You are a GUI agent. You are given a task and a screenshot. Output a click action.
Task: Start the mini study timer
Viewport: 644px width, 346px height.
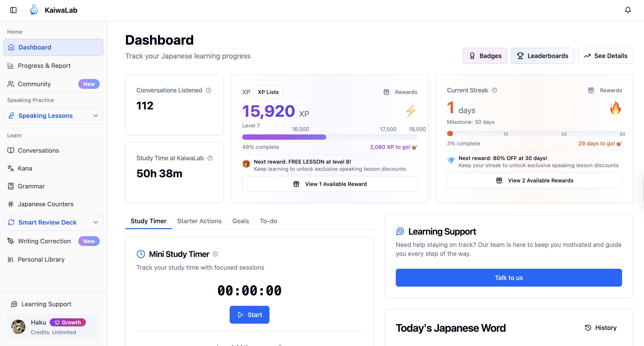(x=249, y=315)
